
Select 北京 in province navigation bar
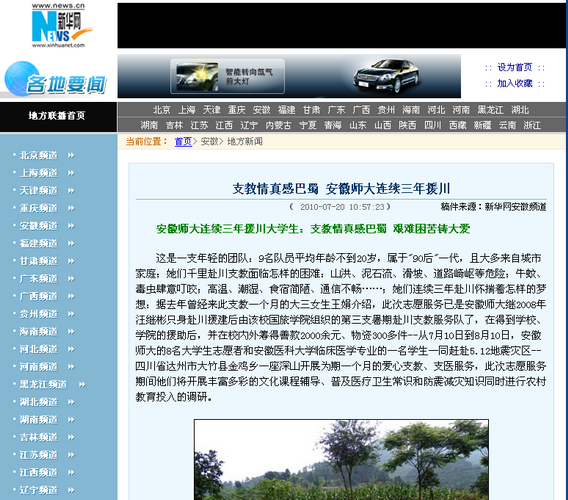[162, 109]
